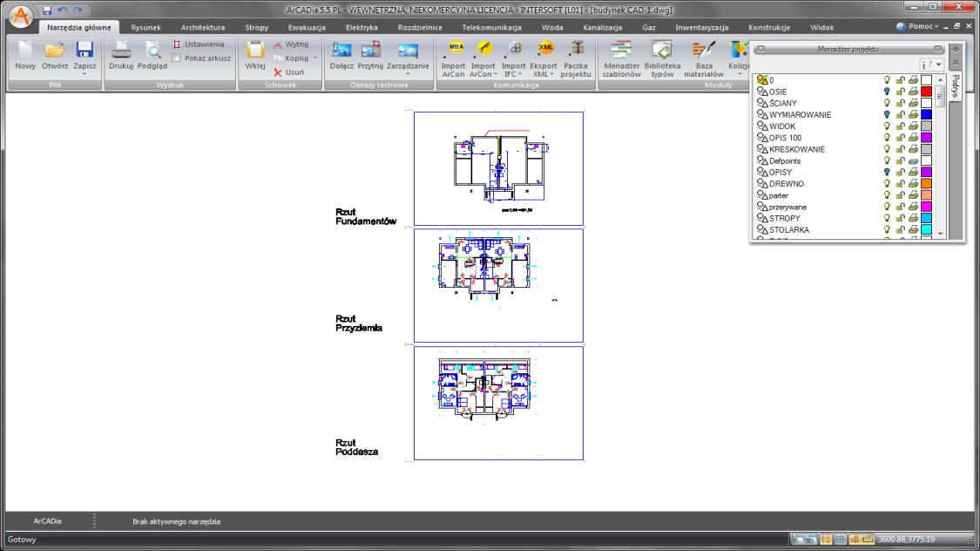Expand the Eksport XML dropdown
The height and width of the screenshot is (551, 980).
[x=552, y=74]
